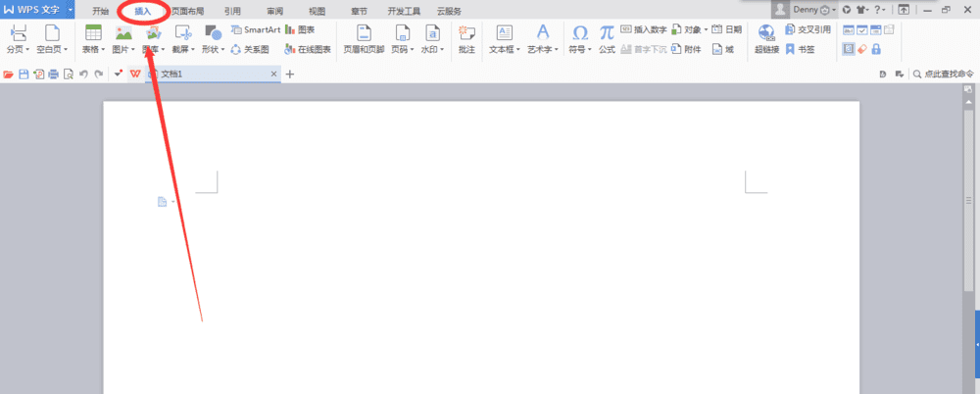The image size is (980, 394).
Task: Switch to the 开始 tab
Action: (101, 11)
